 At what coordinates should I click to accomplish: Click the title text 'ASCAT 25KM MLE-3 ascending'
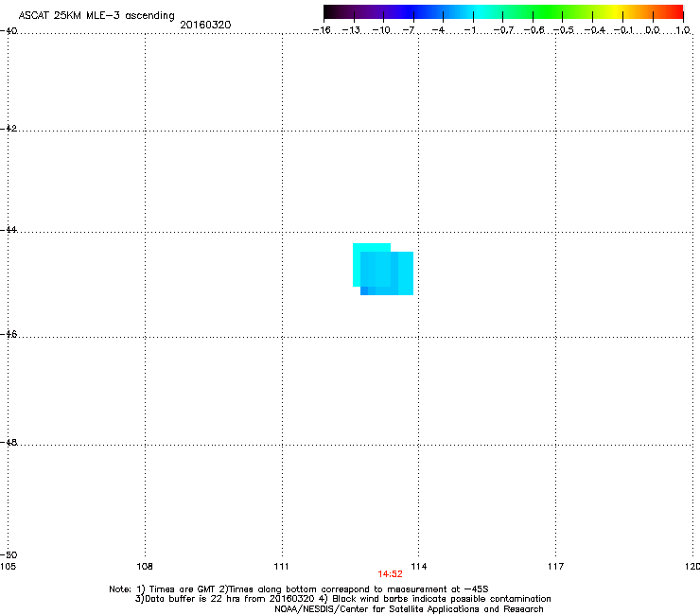point(96,16)
